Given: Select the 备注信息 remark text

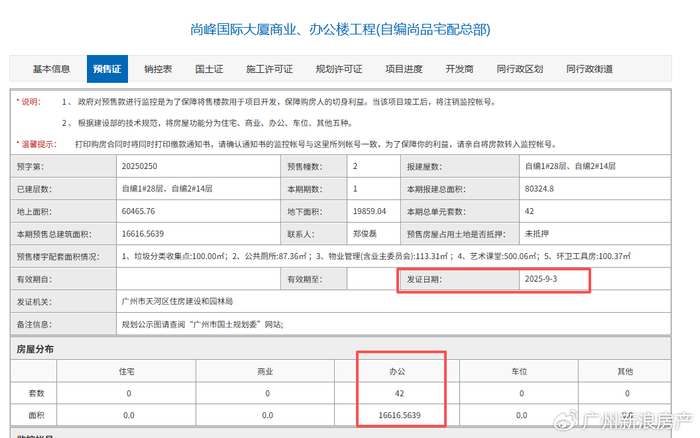Looking at the screenshot, I should point(202,324).
